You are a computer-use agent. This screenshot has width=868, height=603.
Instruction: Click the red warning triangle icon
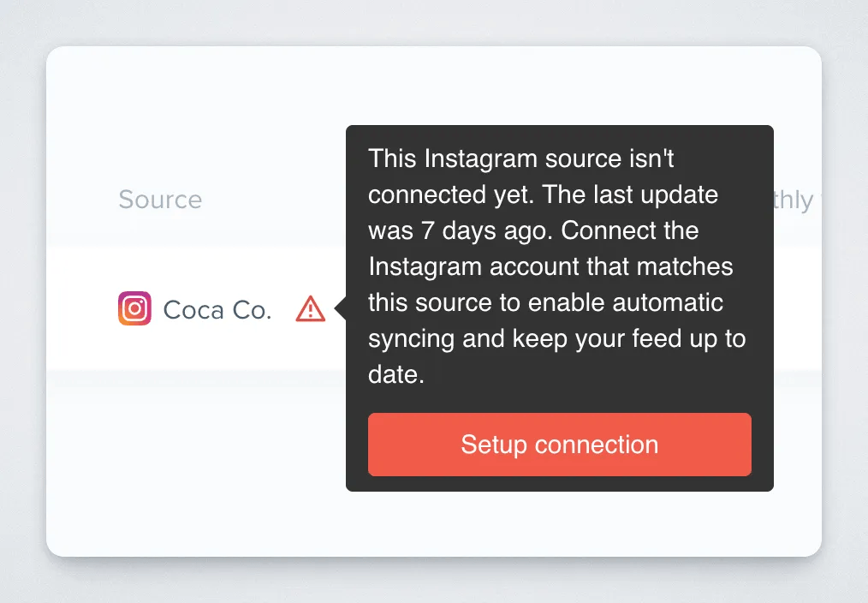pos(310,309)
